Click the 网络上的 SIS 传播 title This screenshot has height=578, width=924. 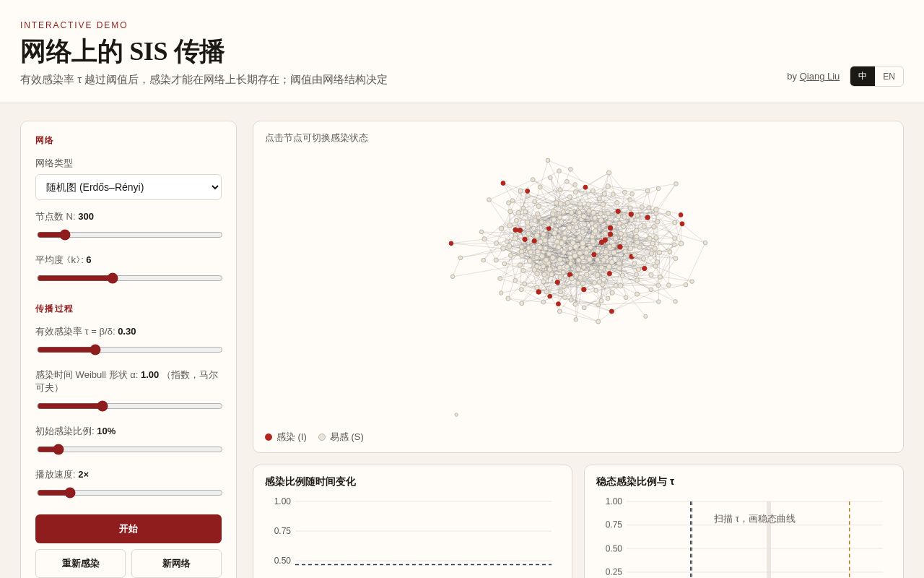pos(122,52)
